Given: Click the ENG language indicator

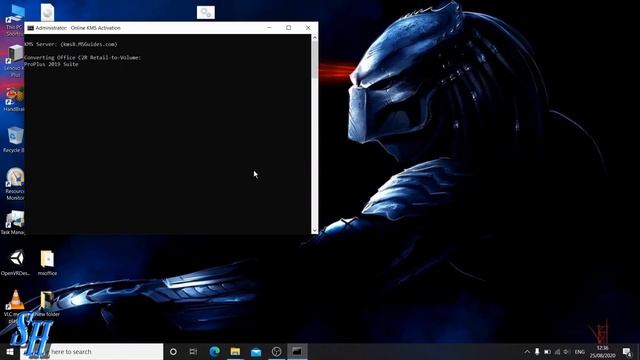Looking at the screenshot, I should (x=580, y=352).
